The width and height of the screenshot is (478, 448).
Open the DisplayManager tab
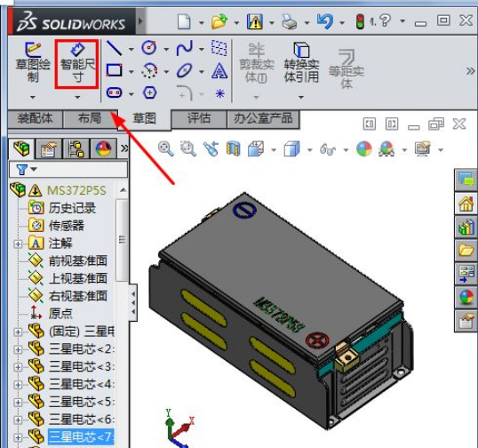pos(103,148)
